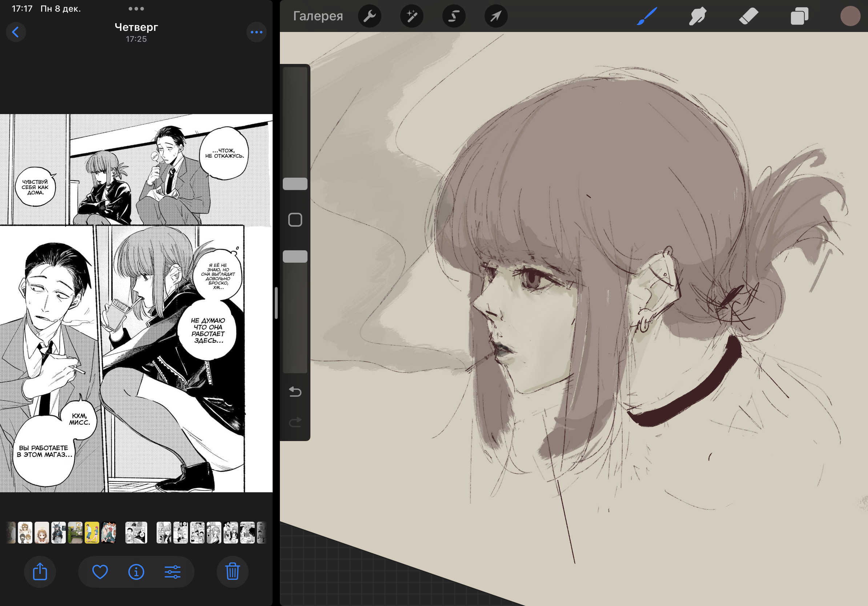Undo the last stroke with the sidebar arrow
Image resolution: width=868 pixels, height=606 pixels.
click(295, 392)
